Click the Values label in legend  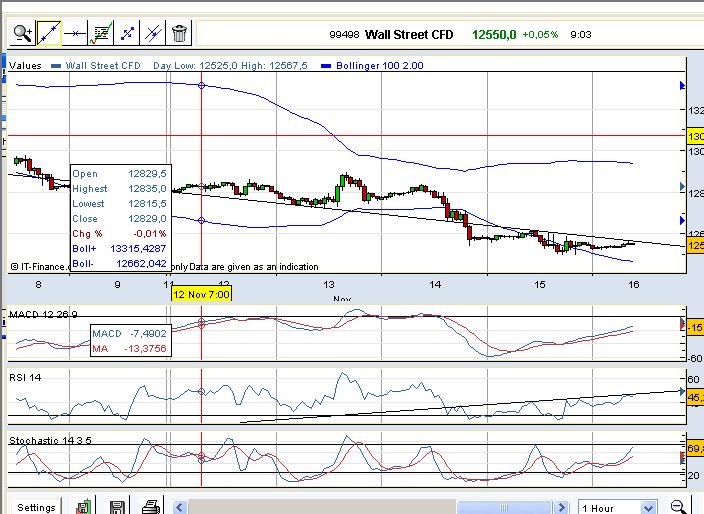pyautogui.click(x=25, y=66)
